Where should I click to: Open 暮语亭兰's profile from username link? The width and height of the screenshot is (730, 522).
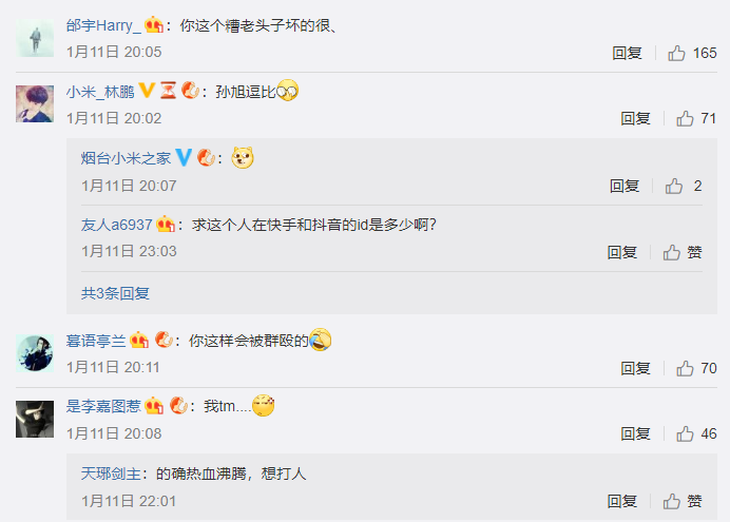(96, 341)
